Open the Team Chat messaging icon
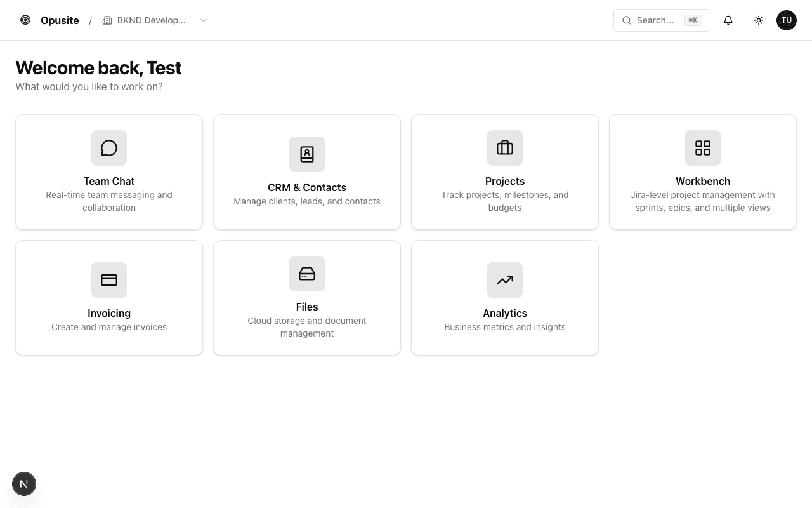Screen dimensions: 812x508 click(x=109, y=148)
